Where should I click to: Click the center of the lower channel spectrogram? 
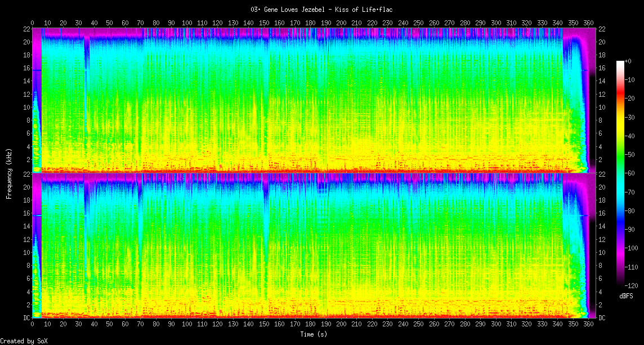pos(314,245)
